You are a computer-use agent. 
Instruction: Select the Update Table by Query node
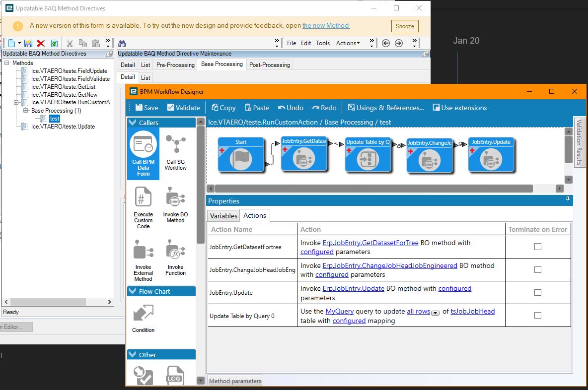(368, 154)
